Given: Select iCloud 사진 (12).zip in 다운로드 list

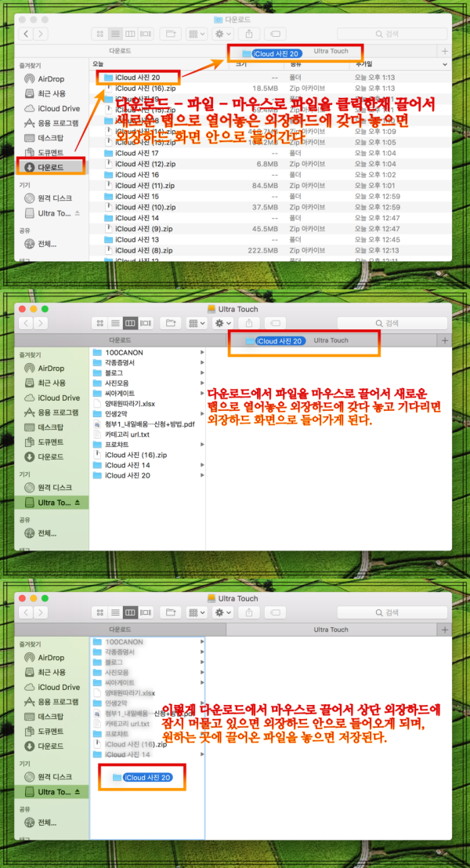Looking at the screenshot, I should [x=271, y=164].
